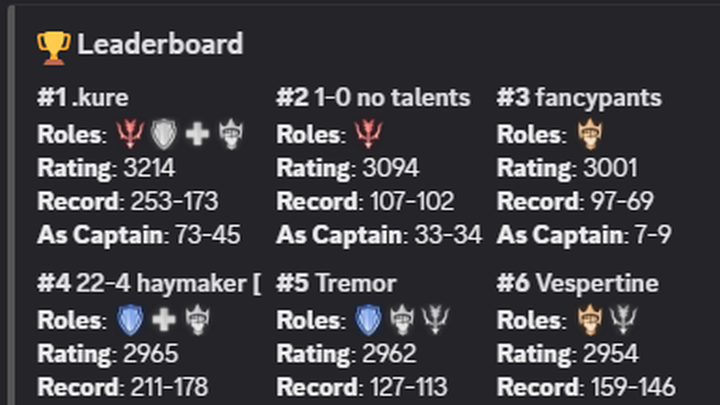Click haymaker's blue shield role icon
The height and width of the screenshot is (405, 720).
[x=130, y=320]
